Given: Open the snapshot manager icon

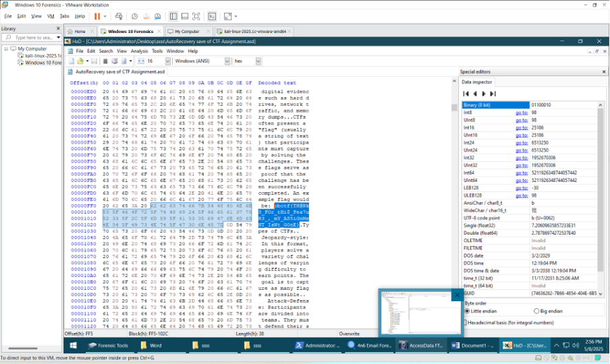Looking at the screenshot, I should [157, 16].
